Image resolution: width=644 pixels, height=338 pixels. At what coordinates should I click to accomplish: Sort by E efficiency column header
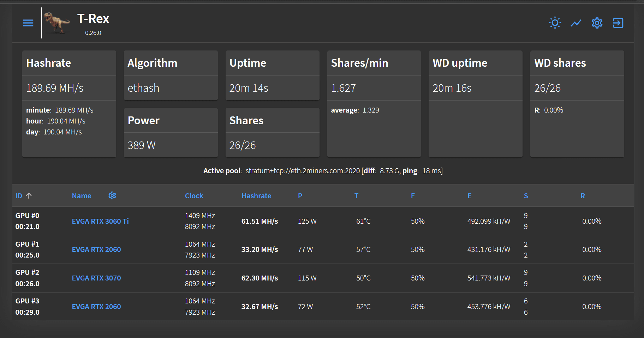pos(470,196)
